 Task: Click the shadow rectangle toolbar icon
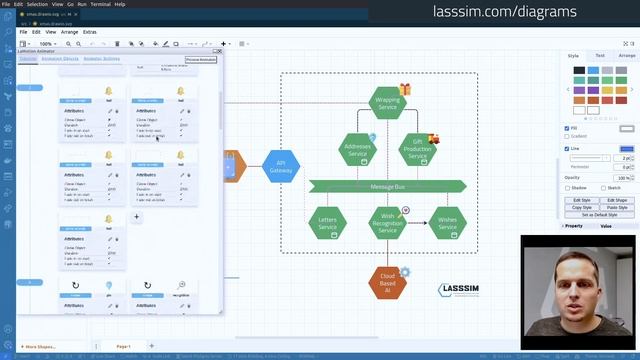pyautogui.click(x=176, y=44)
